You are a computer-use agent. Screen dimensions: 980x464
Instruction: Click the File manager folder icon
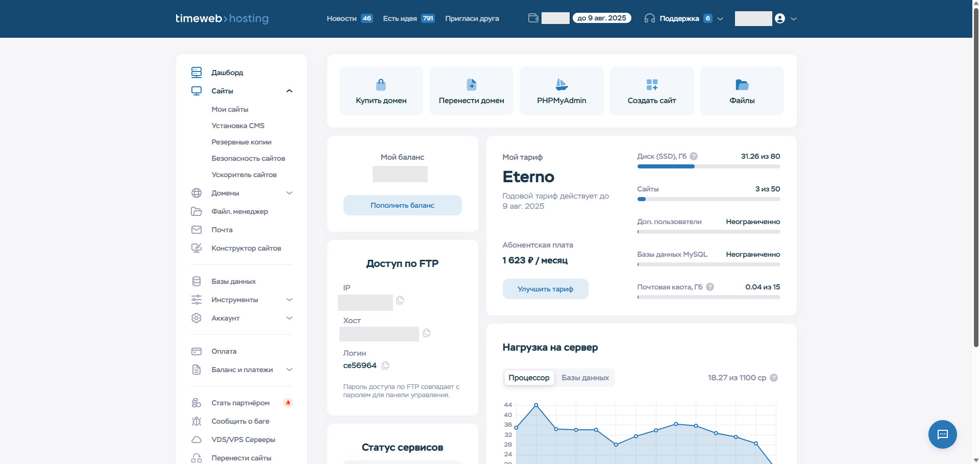[197, 211]
